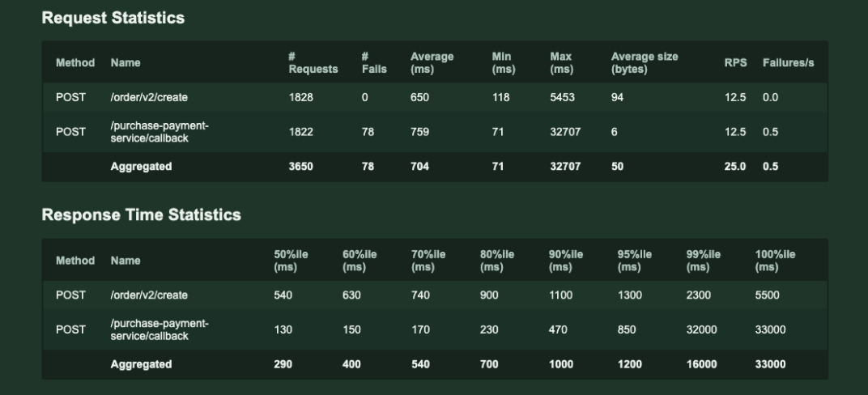The width and height of the screenshot is (868, 395).
Task: Click the "99%ile (ms)" column header
Action: click(703, 261)
